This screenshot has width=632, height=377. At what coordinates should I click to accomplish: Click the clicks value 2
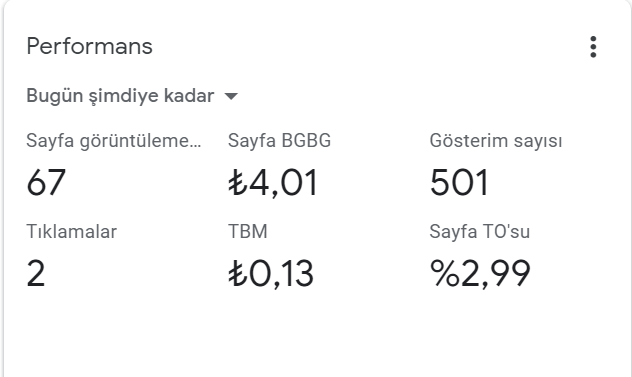[36, 273]
